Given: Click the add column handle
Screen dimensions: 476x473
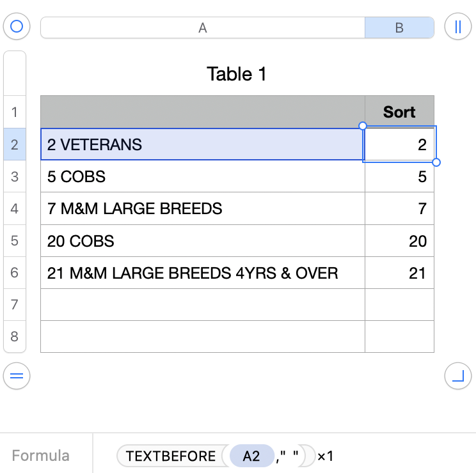Looking at the screenshot, I should coord(457,27).
